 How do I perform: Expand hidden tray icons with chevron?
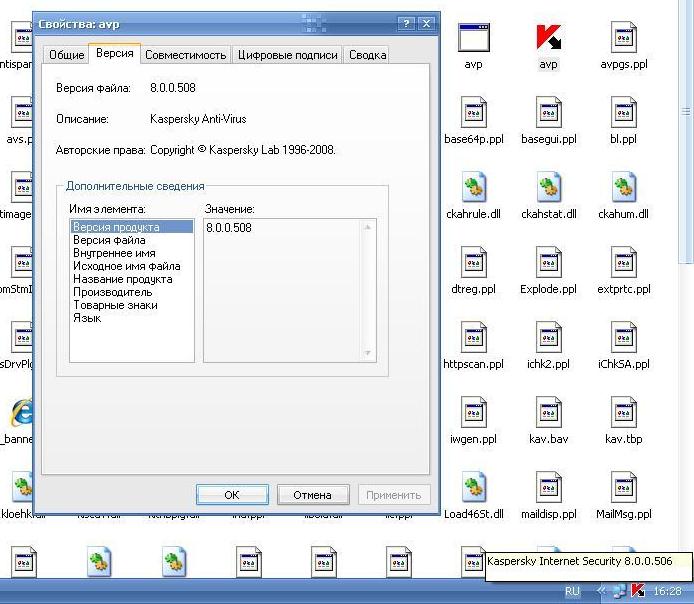pyautogui.click(x=601, y=591)
